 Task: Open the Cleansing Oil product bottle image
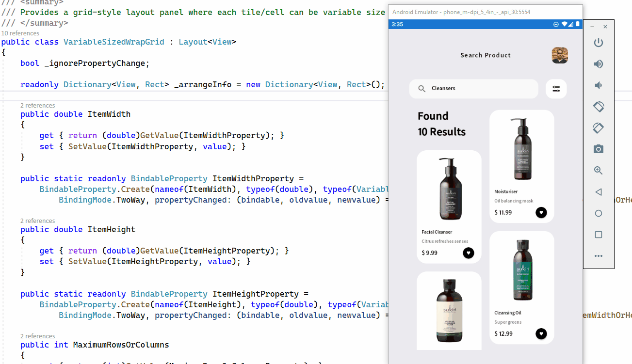click(522, 270)
